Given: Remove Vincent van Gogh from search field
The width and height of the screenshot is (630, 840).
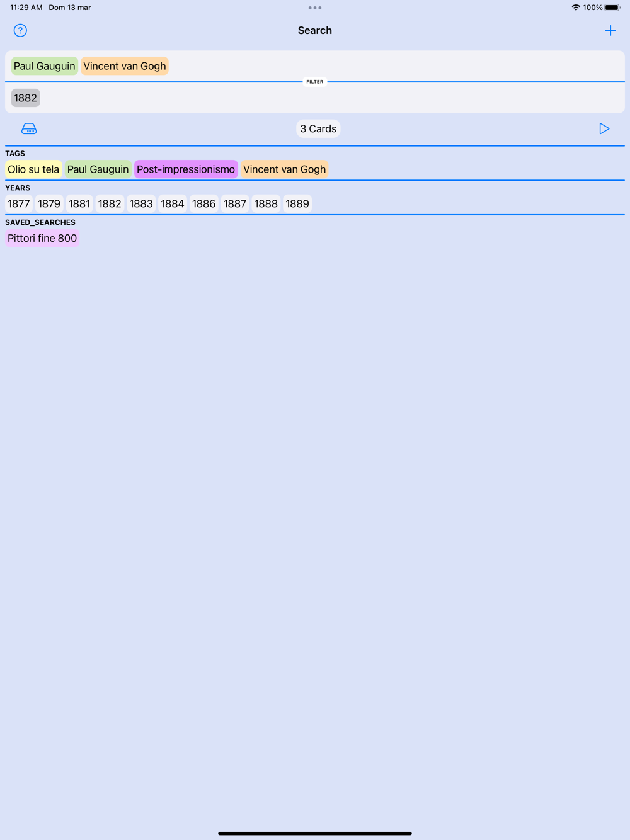Looking at the screenshot, I should tap(125, 66).
